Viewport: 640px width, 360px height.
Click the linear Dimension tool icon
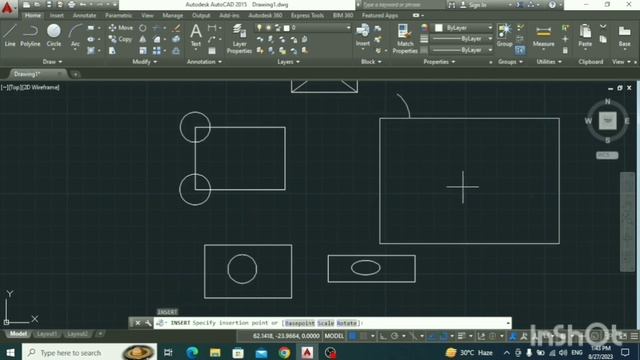(x=212, y=28)
